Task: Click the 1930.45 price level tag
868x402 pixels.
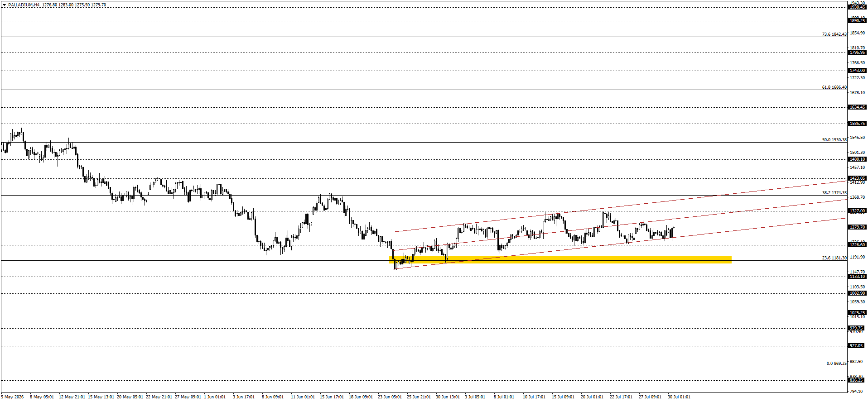Action: point(857,7)
